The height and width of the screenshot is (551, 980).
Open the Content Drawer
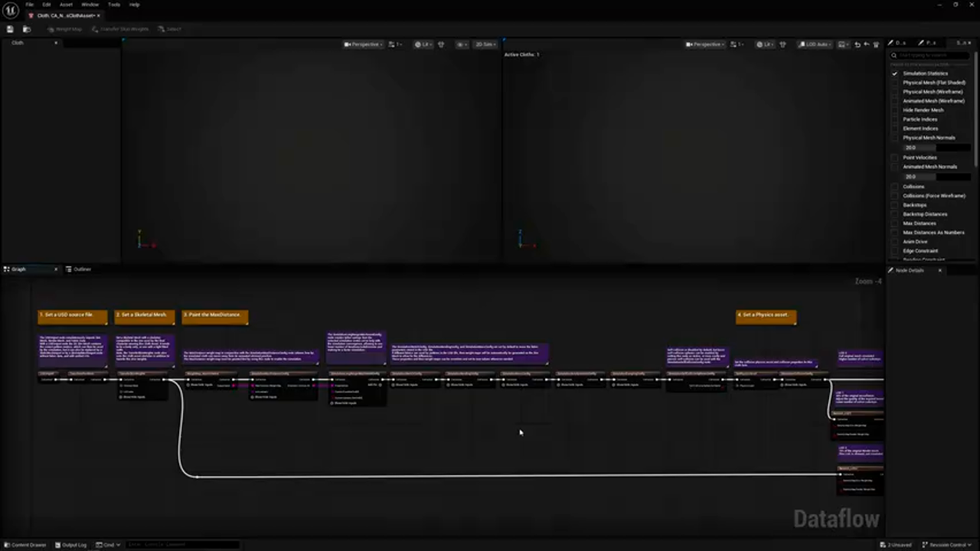(25, 544)
